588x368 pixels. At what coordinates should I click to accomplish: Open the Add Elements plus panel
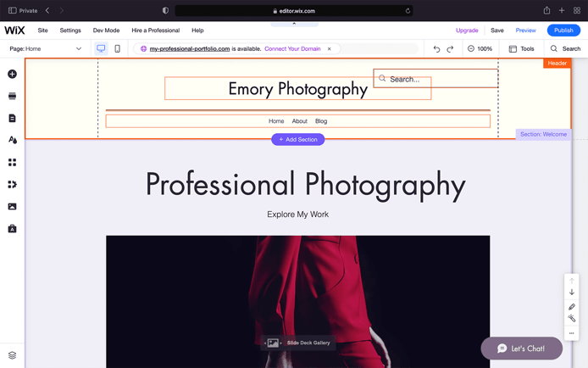[12, 75]
